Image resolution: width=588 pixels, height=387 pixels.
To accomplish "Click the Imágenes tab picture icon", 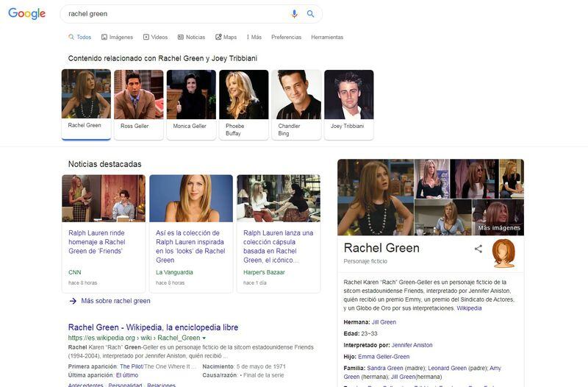I will coord(104,38).
